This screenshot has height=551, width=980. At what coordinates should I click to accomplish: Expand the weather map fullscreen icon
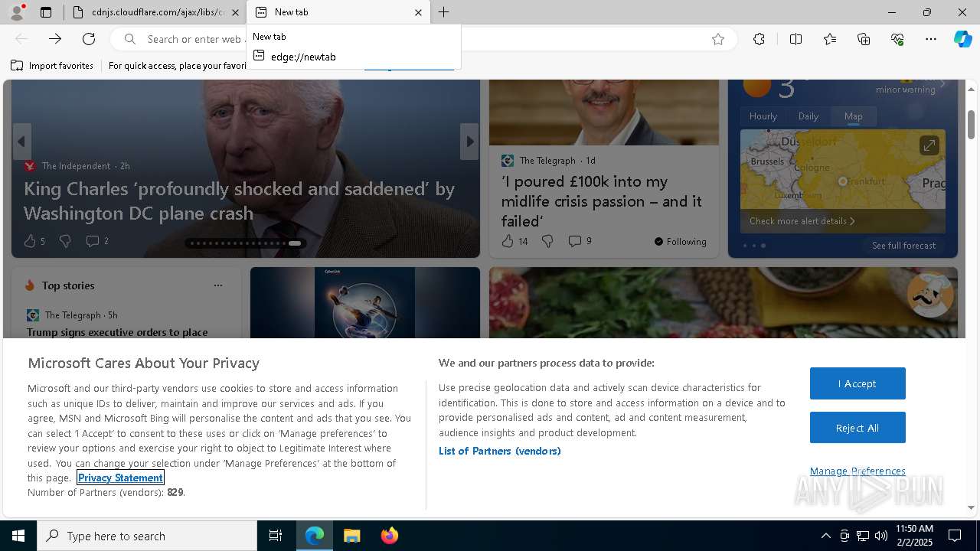pyautogui.click(x=929, y=145)
